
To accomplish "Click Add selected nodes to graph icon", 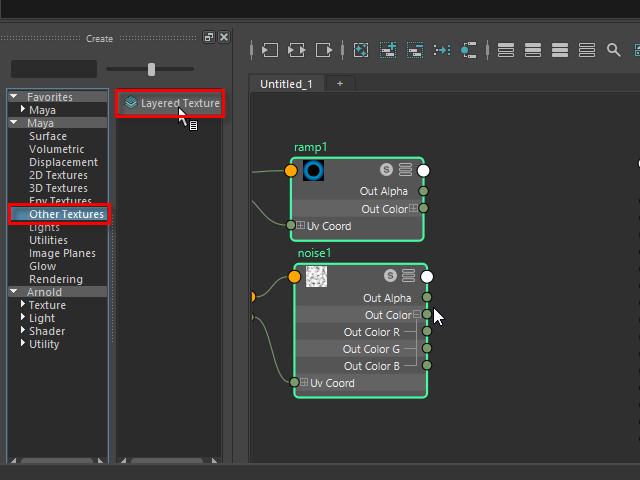I will 388,49.
